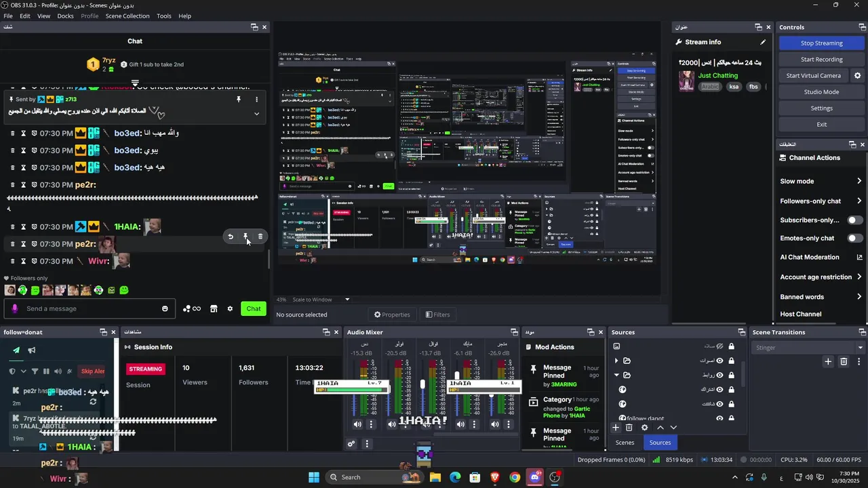The height and width of the screenshot is (488, 868).
Task: Open chat settings gear next to Chat button
Action: tap(230, 309)
